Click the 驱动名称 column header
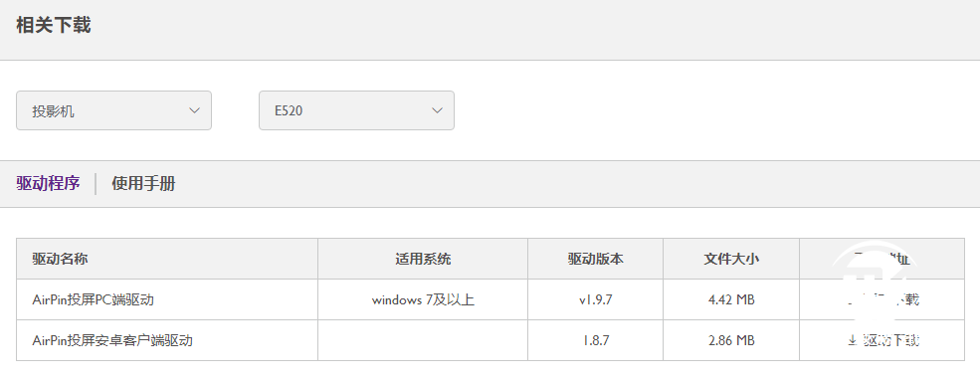 pos(60,259)
